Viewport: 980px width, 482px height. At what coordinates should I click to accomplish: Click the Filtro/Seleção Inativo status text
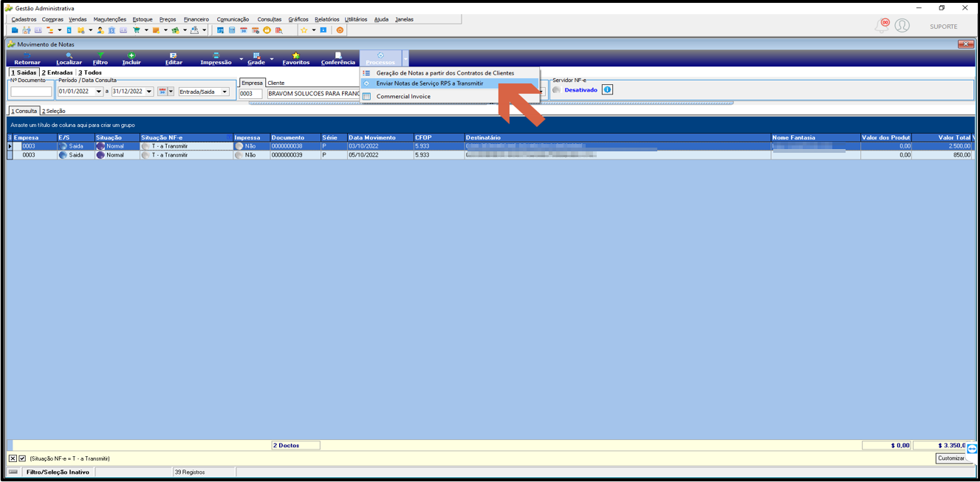58,472
